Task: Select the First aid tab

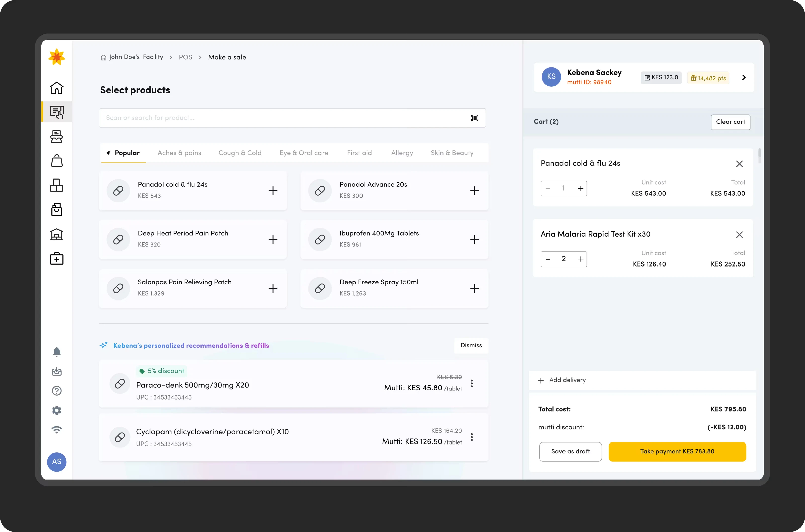Action: point(359,153)
